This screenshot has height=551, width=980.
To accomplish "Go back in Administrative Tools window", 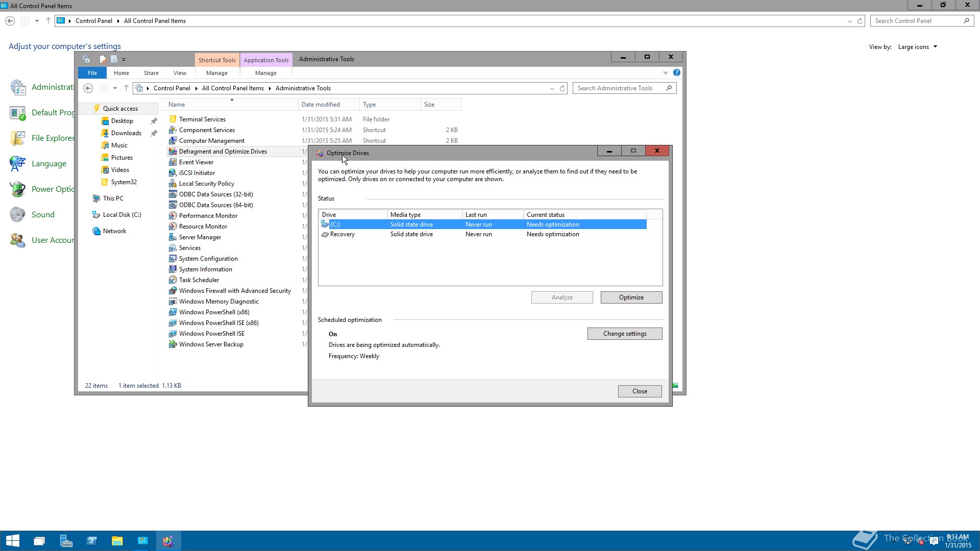I will click(x=88, y=88).
